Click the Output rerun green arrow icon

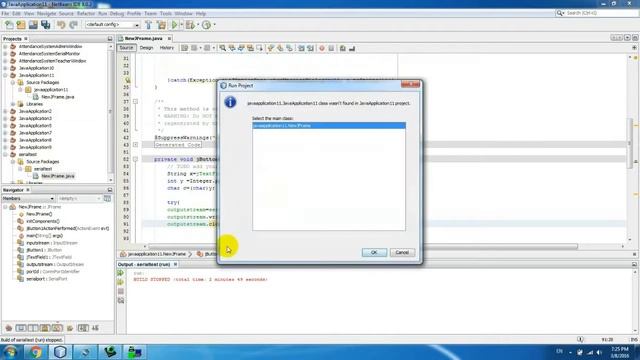121,273
